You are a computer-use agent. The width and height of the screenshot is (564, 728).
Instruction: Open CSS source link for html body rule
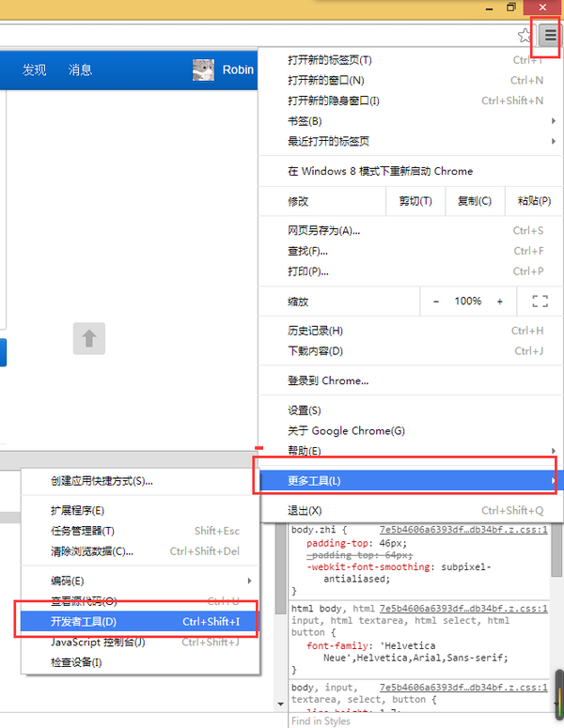(x=463, y=609)
